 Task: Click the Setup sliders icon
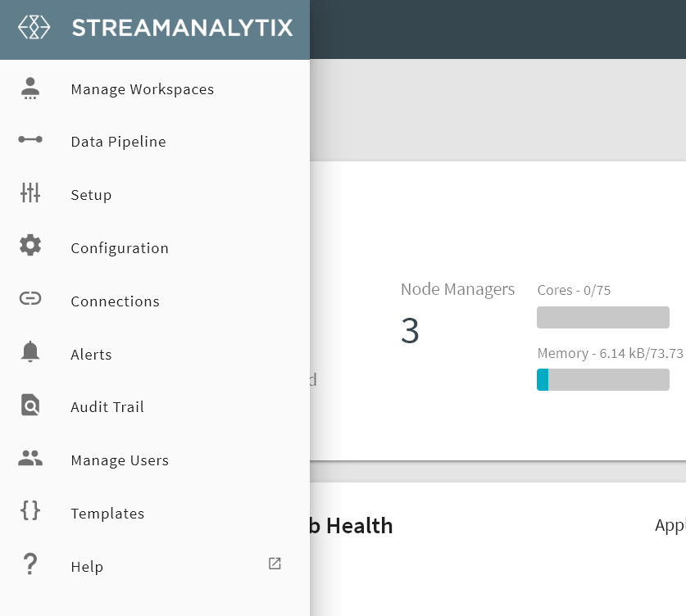tap(30, 193)
